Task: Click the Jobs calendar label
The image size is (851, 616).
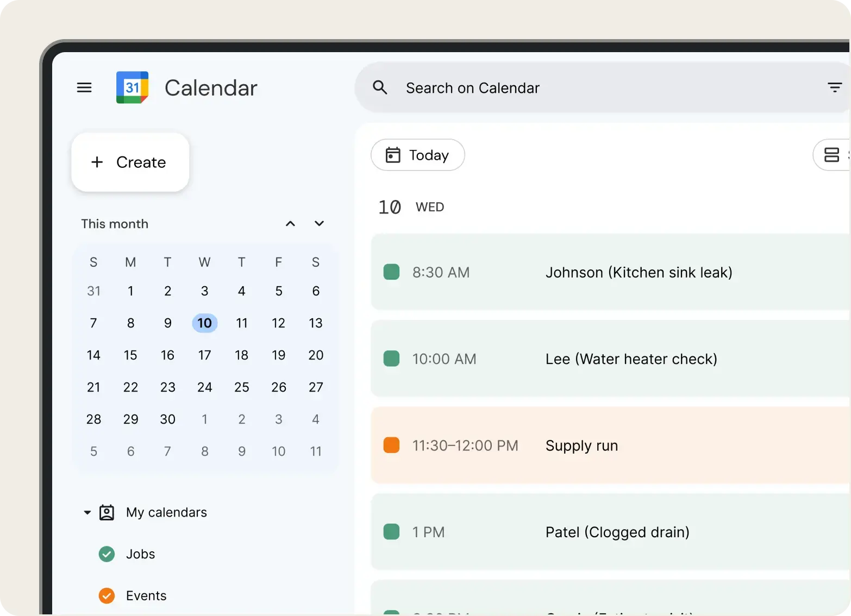Action: tap(141, 554)
